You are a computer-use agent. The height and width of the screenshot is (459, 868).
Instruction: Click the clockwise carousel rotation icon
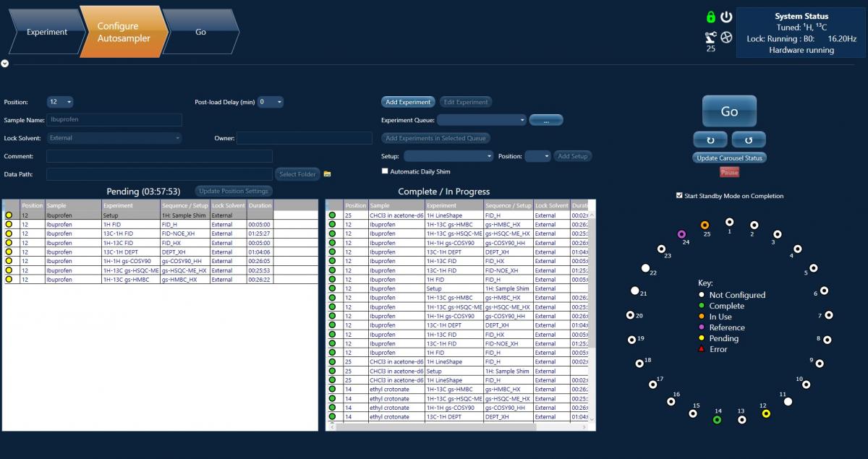coord(749,139)
